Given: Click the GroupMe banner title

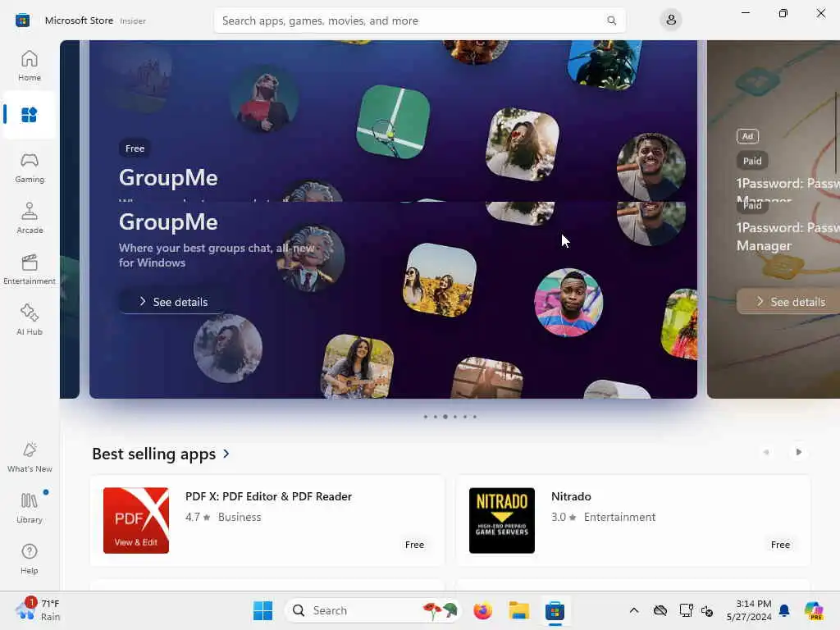Looking at the screenshot, I should 168,221.
